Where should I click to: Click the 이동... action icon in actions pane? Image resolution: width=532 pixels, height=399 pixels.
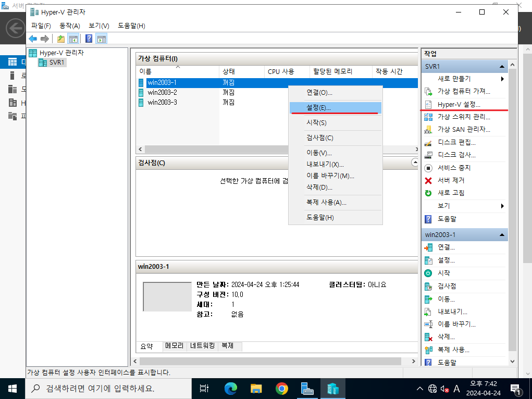[428, 299]
